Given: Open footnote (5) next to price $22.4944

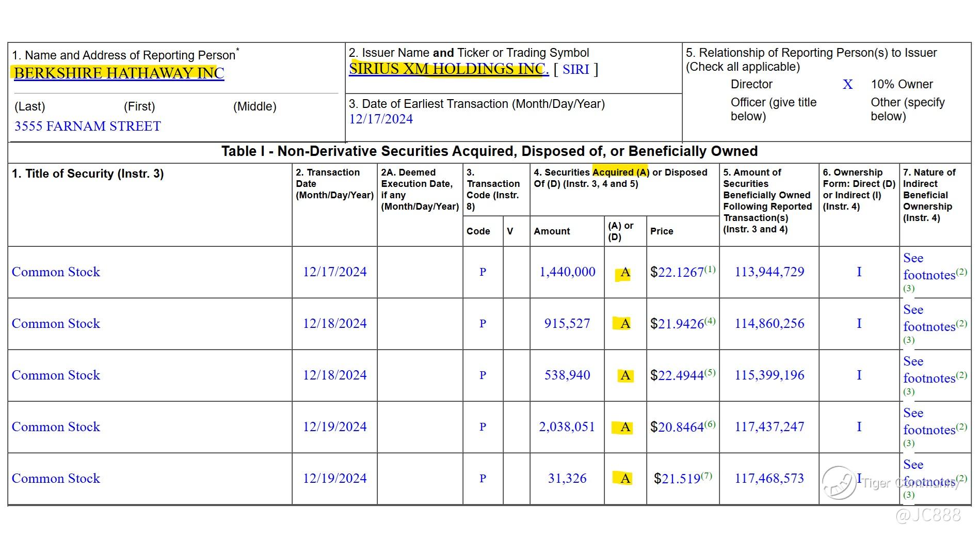Looking at the screenshot, I should coord(710,372).
